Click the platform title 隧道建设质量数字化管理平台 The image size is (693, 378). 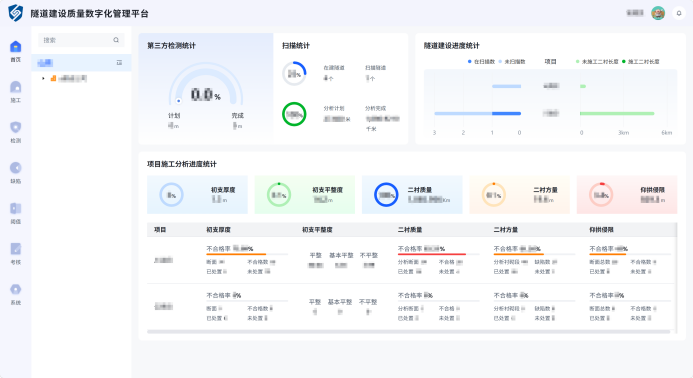pos(90,14)
